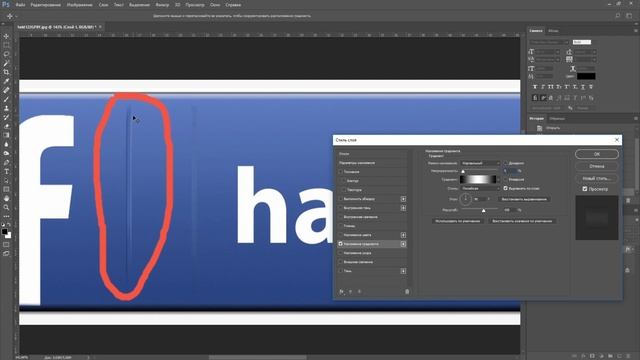Select the Path Selection tool
640x360 pixels.
pyautogui.click(x=6, y=180)
